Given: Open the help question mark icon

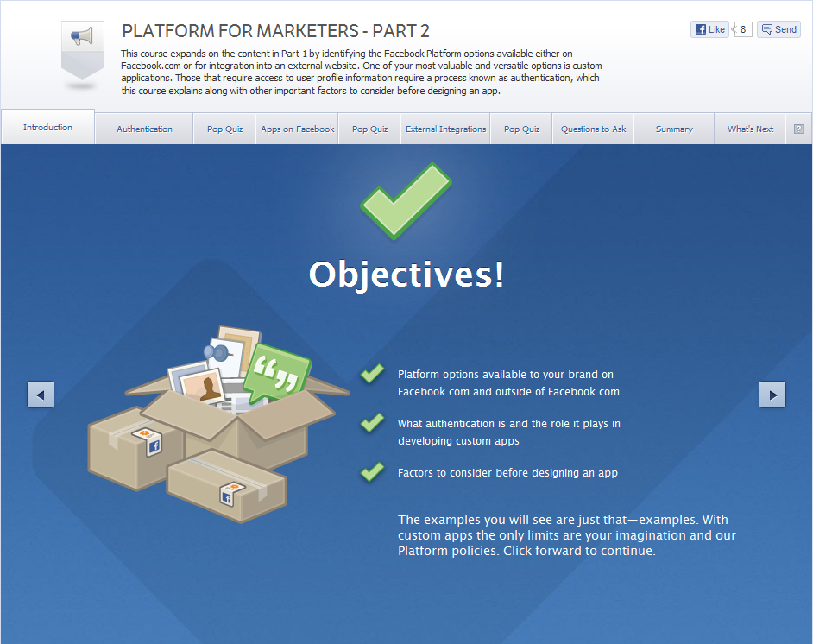Looking at the screenshot, I should coord(798,129).
